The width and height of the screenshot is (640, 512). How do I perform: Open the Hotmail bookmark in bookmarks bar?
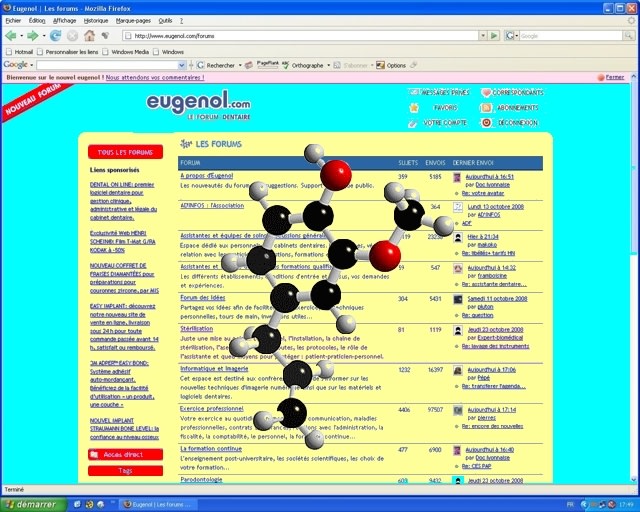point(21,51)
